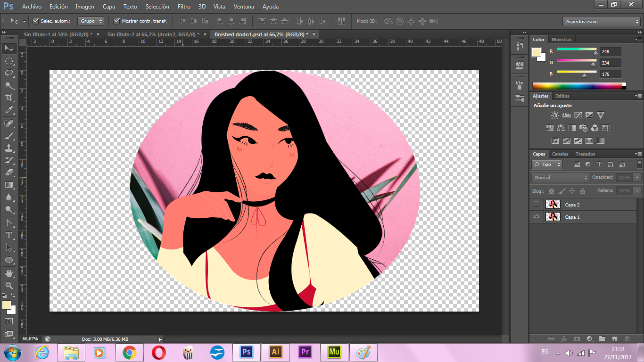This screenshot has width=644, height=362.
Task: Open the Opacidad value dropdown arrow
Action: (637, 178)
